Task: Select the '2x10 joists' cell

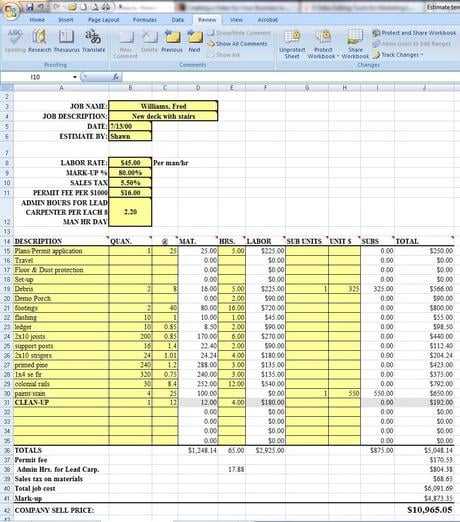Action: 61,336
